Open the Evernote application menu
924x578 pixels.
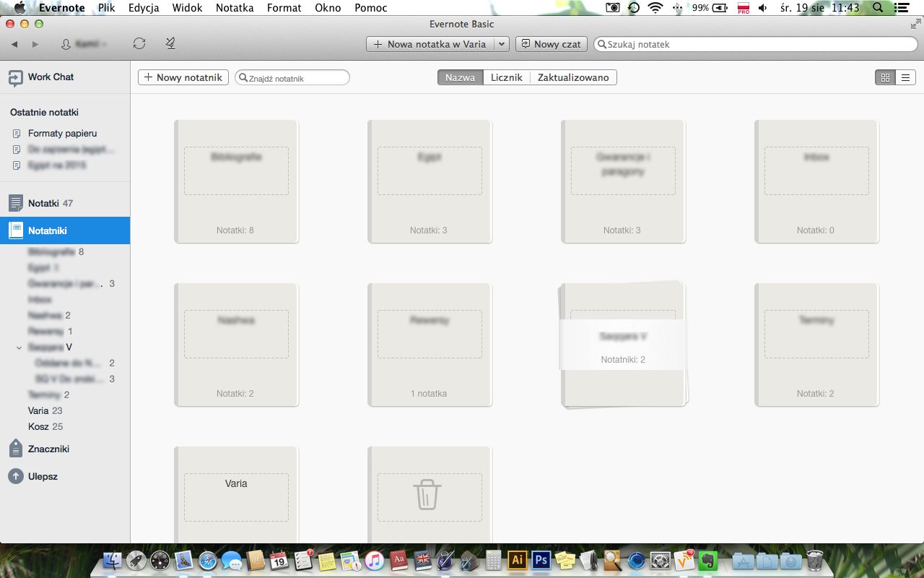(61, 8)
